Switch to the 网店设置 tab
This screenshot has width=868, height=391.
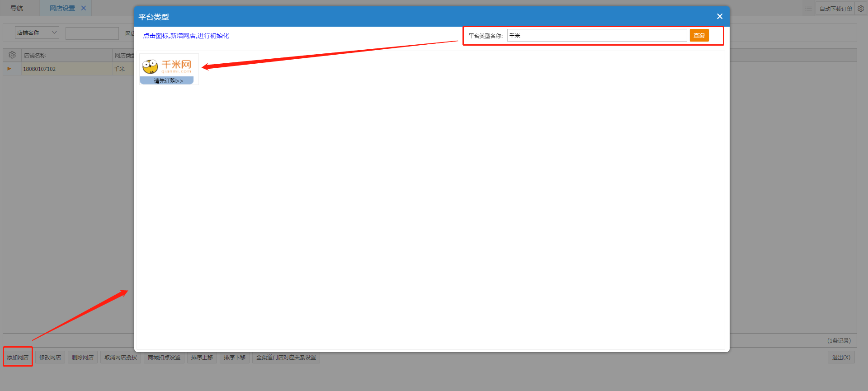[x=62, y=8]
